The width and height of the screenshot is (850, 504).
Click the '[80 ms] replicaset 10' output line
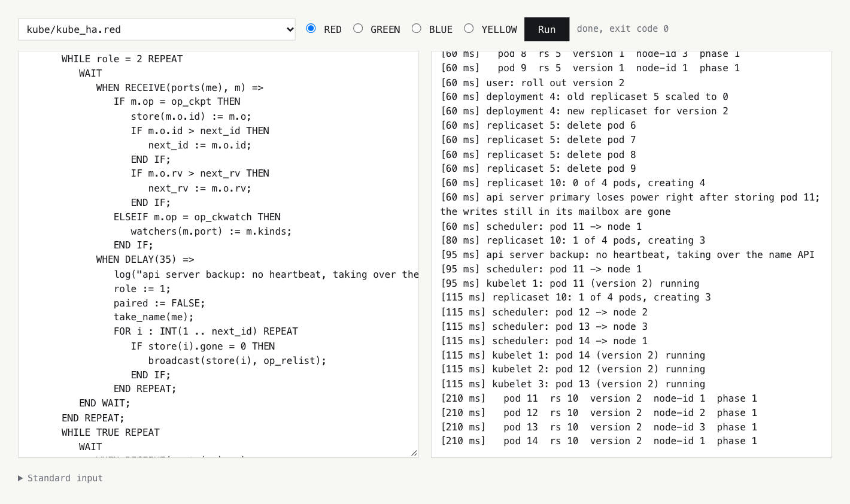[573, 241]
